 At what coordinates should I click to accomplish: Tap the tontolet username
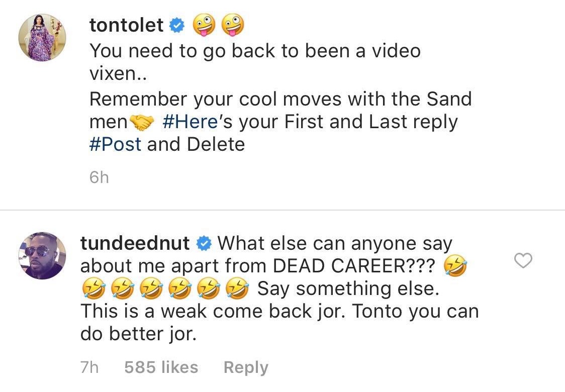click(x=126, y=25)
